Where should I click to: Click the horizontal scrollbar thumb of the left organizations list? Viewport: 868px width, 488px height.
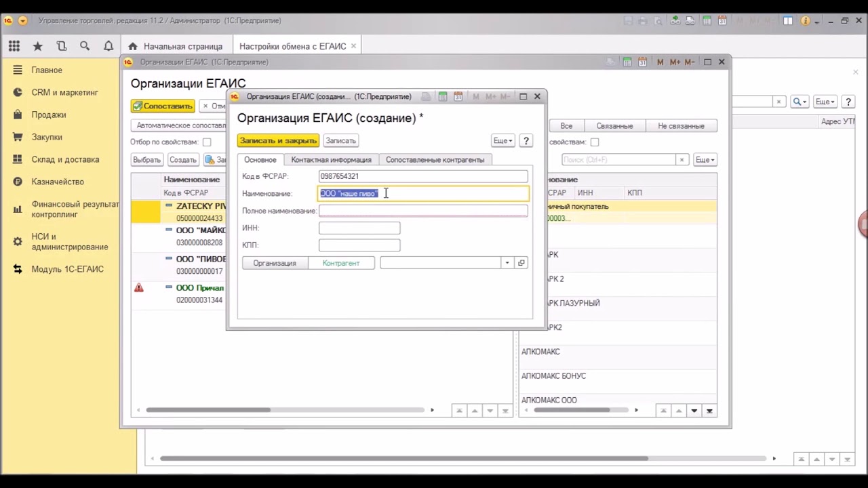208,410
